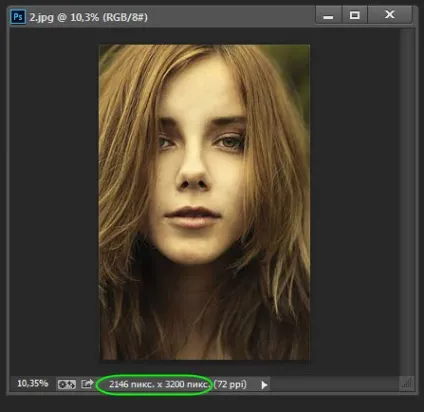Close the 2.jpg document window
424x412 pixels.
(390, 15)
